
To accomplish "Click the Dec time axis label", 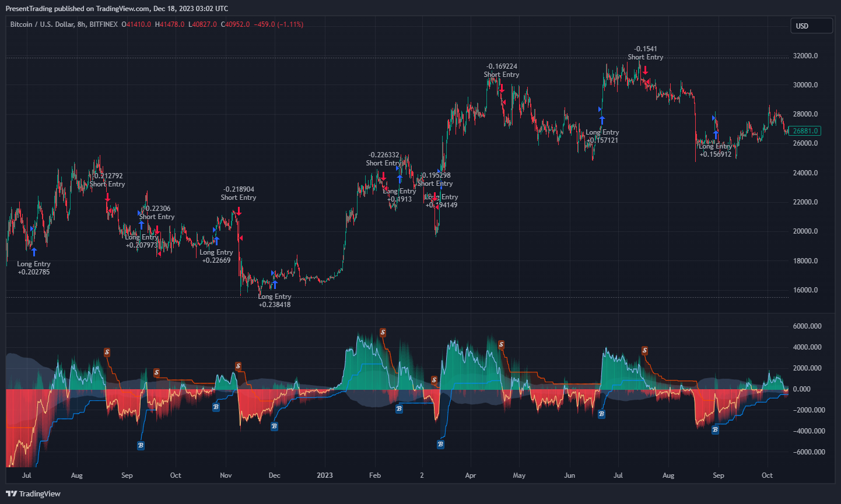I will coord(274,475).
